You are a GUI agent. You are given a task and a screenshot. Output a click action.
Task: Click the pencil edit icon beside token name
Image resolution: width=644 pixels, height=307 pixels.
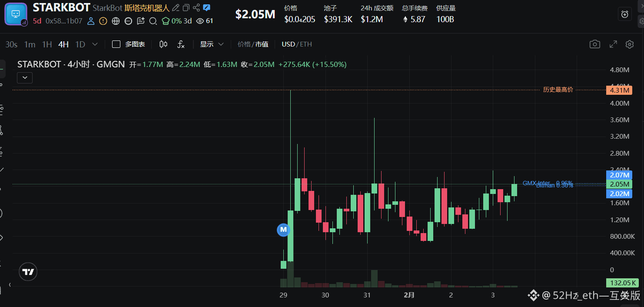176,8
